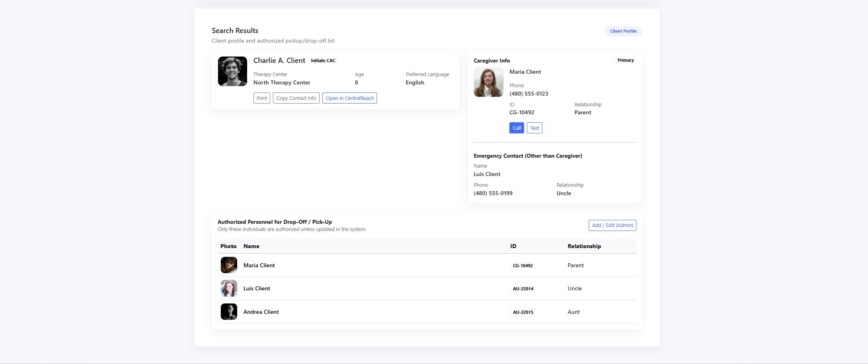Open client in CentralReach
This screenshot has height=364, width=868.
(350, 98)
